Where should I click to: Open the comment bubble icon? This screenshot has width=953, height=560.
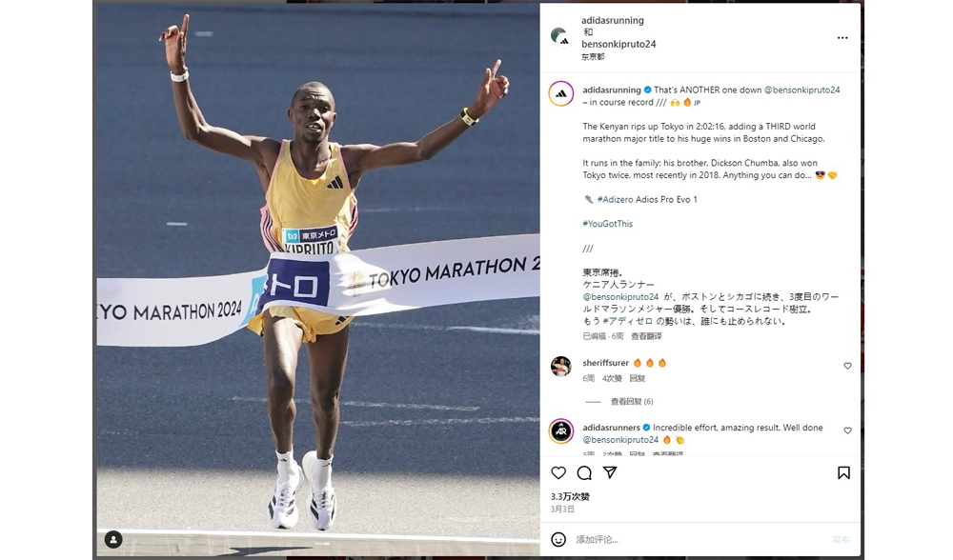click(x=584, y=472)
